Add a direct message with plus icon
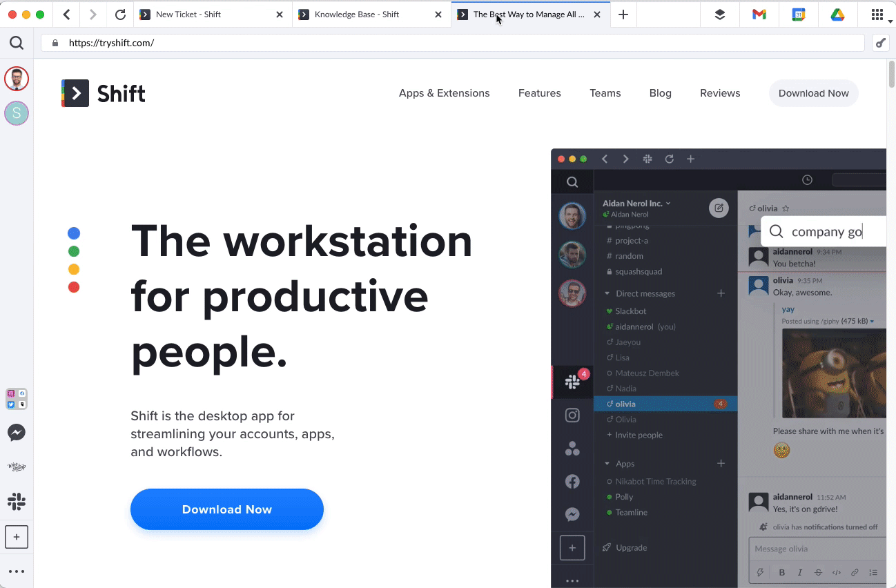Viewport: 896px width, 588px height. (x=721, y=293)
